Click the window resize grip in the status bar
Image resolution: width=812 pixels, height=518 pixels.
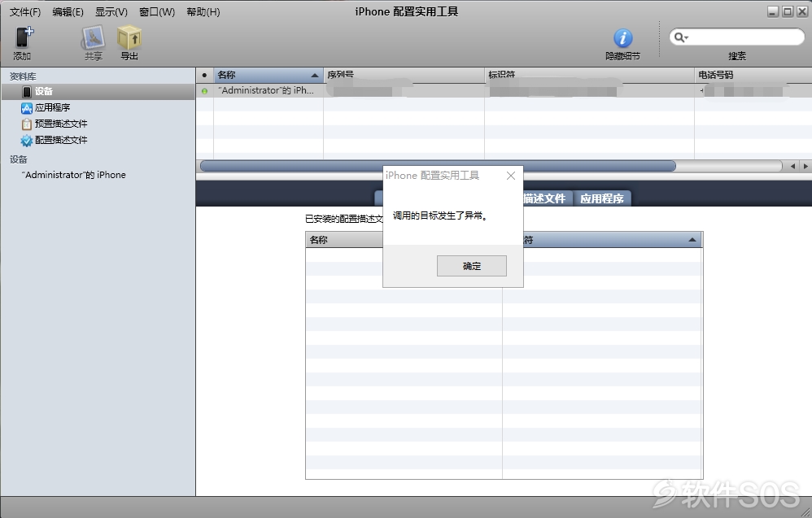(805, 511)
